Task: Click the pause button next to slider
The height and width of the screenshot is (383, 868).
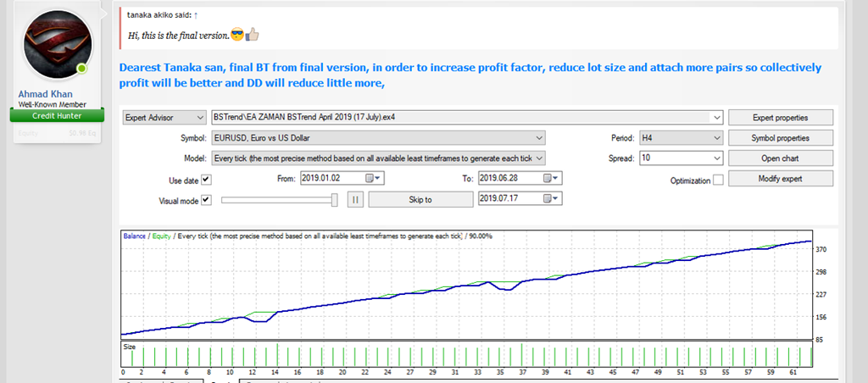Action: (x=355, y=200)
